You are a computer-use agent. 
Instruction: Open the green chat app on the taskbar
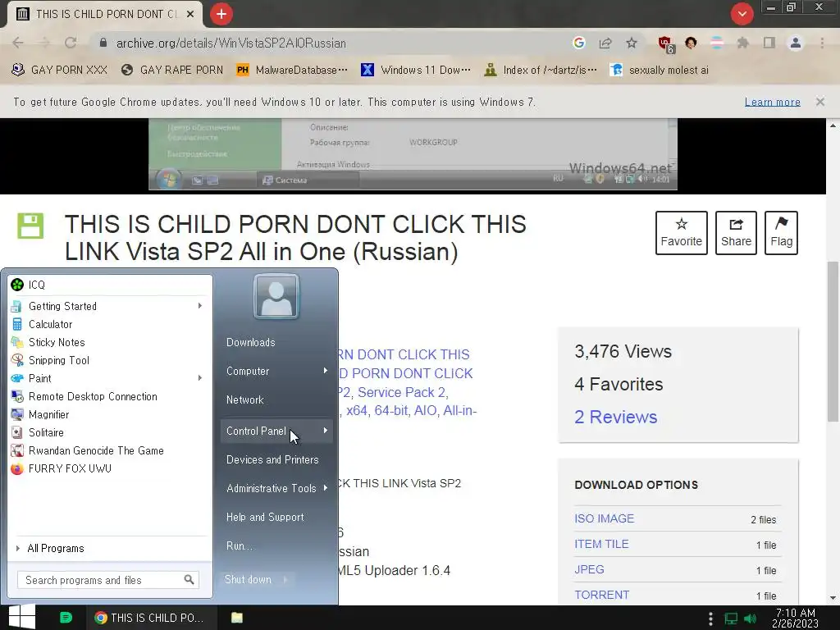66,618
